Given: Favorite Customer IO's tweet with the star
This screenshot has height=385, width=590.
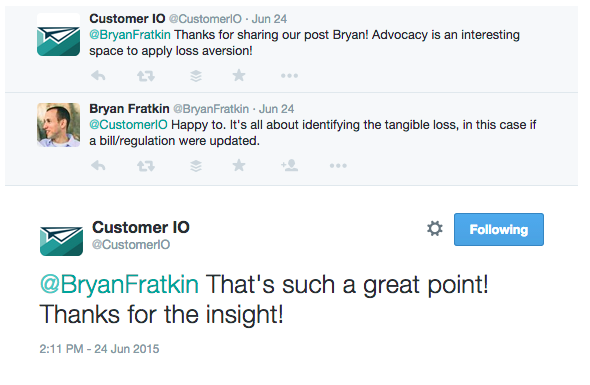Looking at the screenshot, I should pos(239,75).
